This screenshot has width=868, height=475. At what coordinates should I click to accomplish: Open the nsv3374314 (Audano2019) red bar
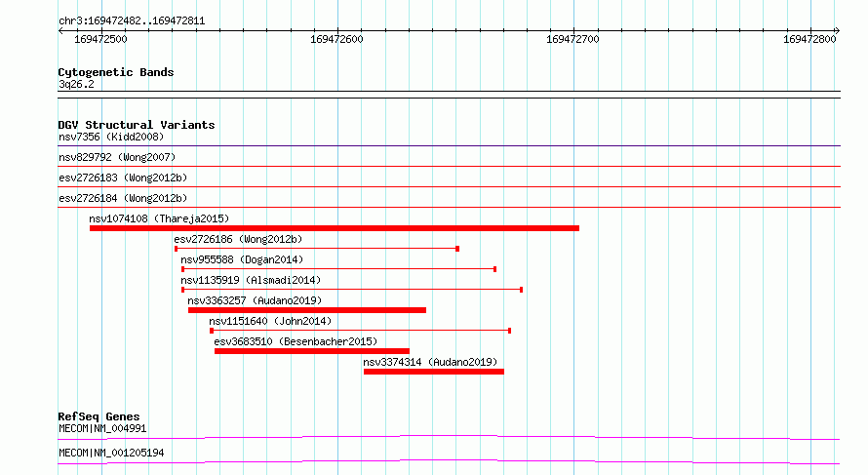(434, 372)
